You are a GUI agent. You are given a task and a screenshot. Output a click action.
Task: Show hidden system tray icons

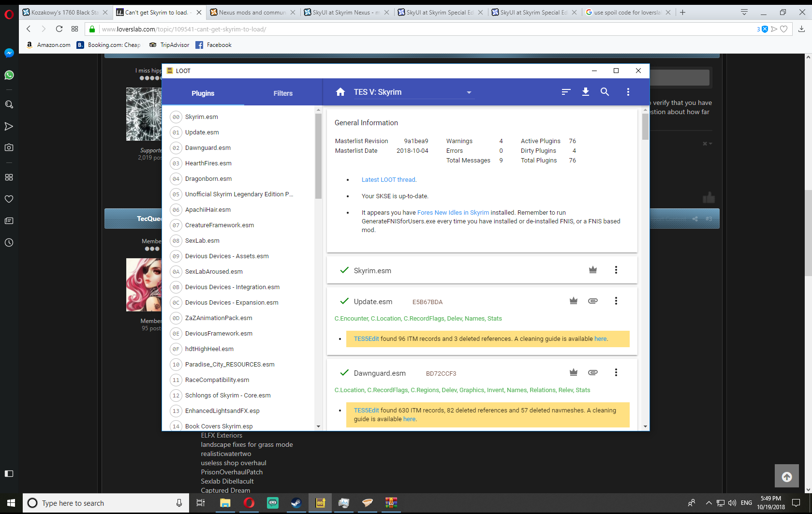coord(709,503)
